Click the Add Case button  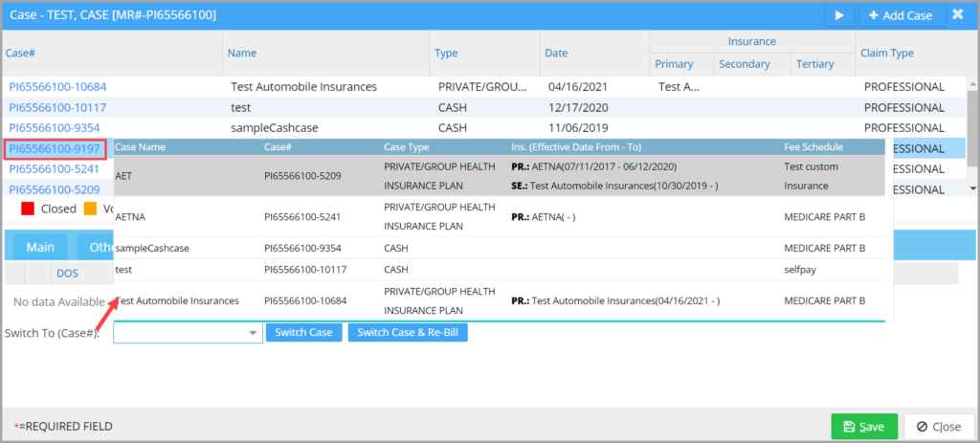[902, 15]
